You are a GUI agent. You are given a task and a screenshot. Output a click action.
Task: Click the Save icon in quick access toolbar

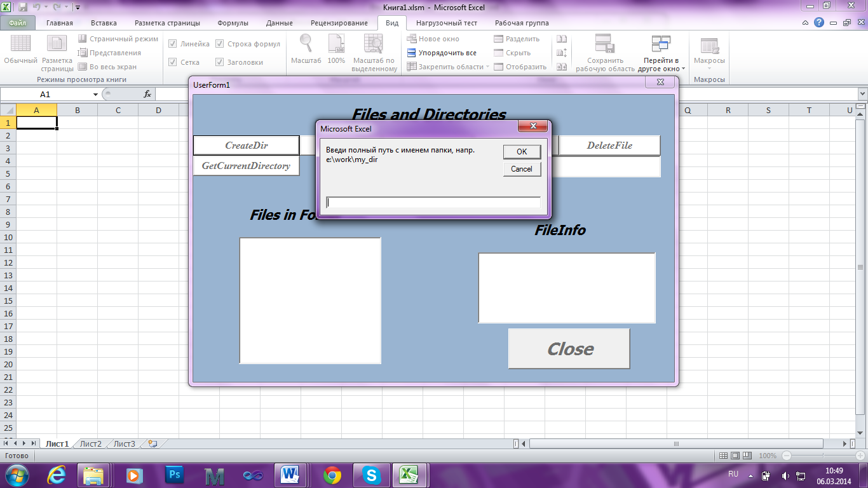[24, 7]
